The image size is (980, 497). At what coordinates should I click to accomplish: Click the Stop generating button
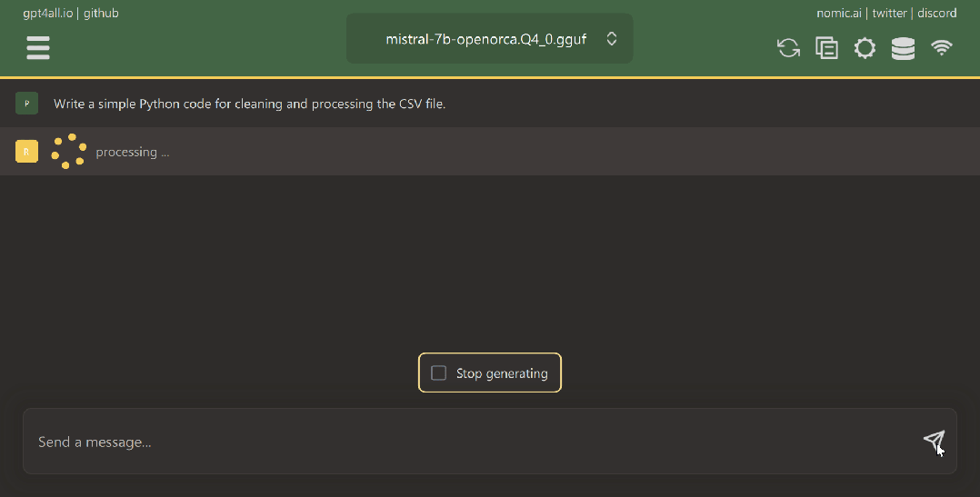pos(490,373)
